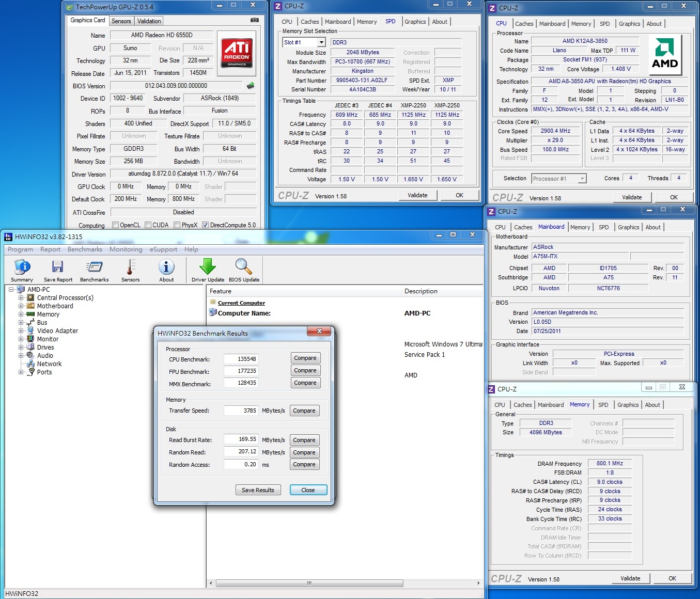Screen dimensions: 700x599
Task: Click the Transfer Speed value field
Action: pos(241,411)
